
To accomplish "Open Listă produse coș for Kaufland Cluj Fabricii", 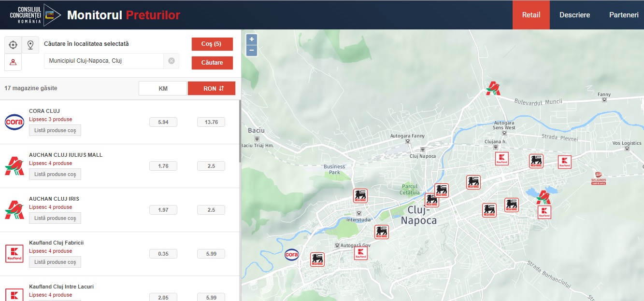I will [55, 262].
